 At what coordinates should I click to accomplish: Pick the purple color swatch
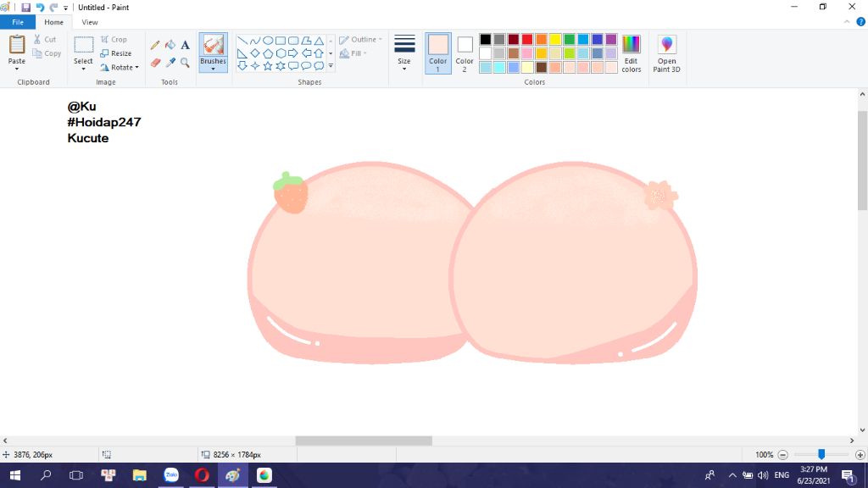click(x=611, y=39)
